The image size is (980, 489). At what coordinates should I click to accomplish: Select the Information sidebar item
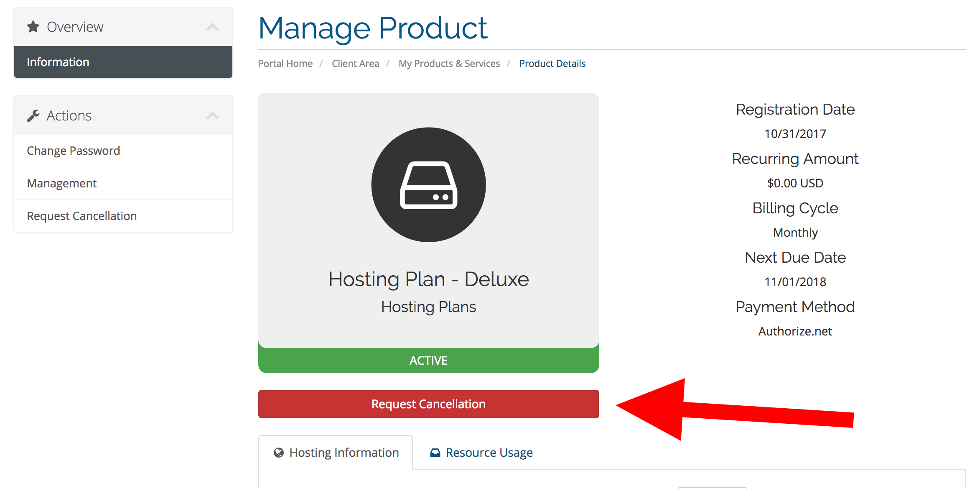tap(123, 62)
